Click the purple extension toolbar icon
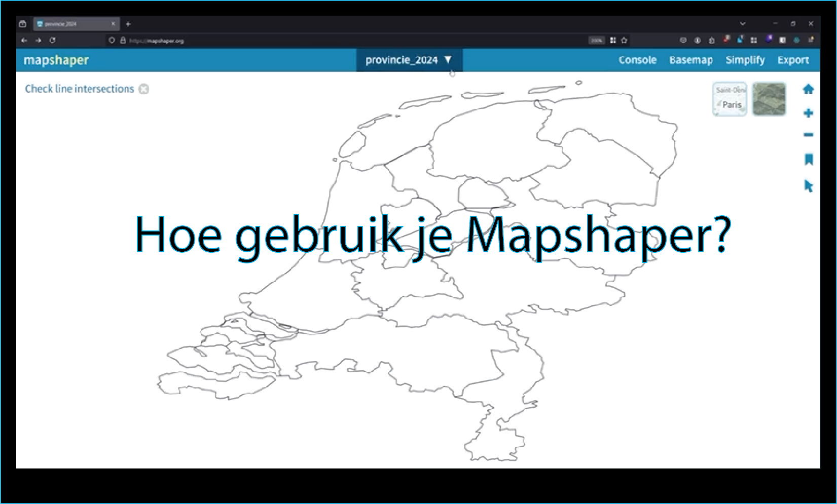The width and height of the screenshot is (837, 504). pos(769,39)
